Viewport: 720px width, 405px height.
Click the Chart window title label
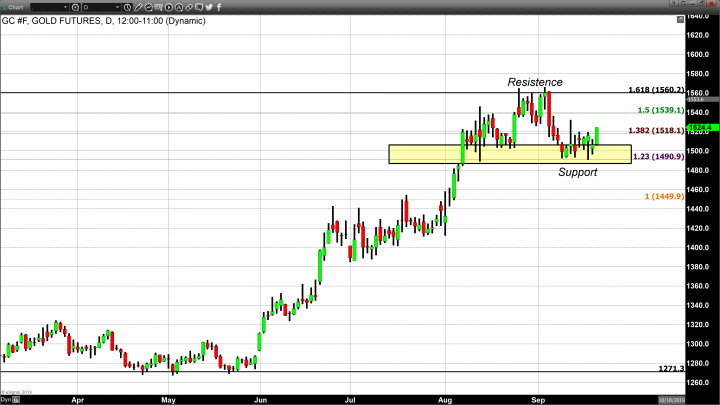pyautogui.click(x=16, y=7)
